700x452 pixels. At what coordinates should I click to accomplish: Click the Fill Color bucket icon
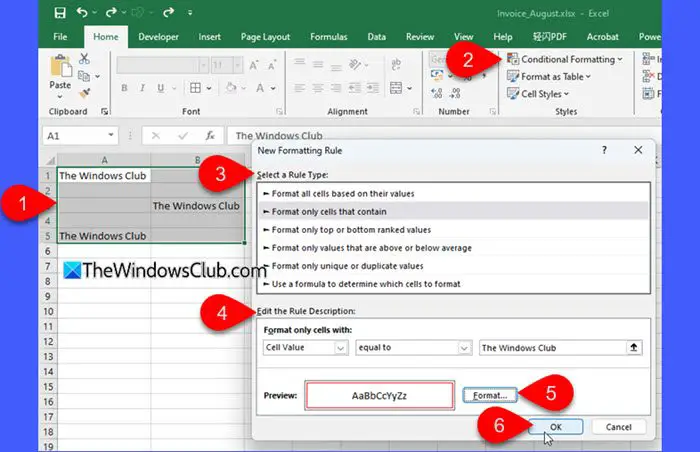[x=231, y=88]
